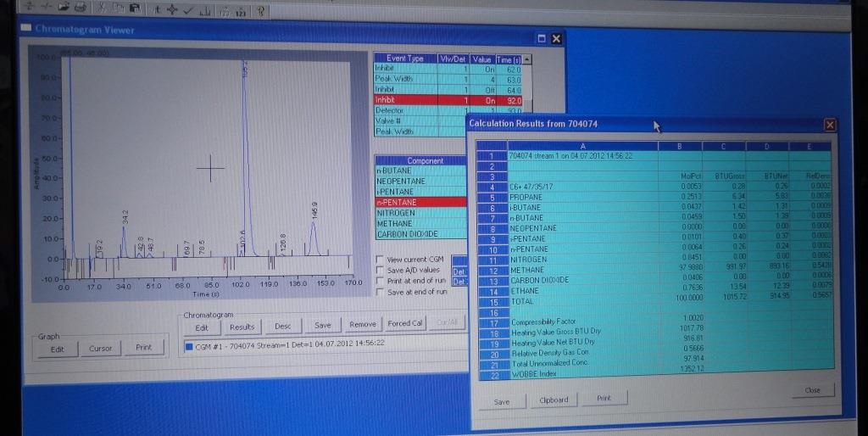Click the printer toolbar icon
The height and width of the screenshot is (436, 868).
pyautogui.click(x=81, y=7)
